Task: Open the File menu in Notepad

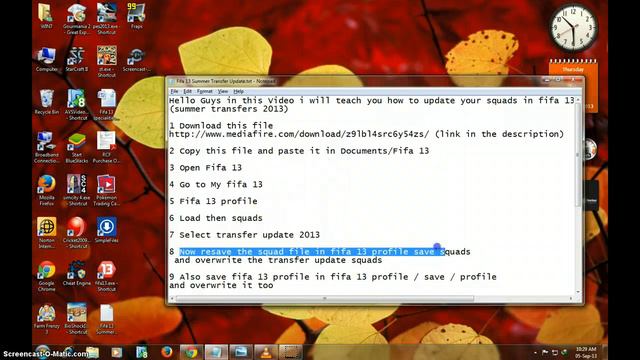Action: (174, 91)
